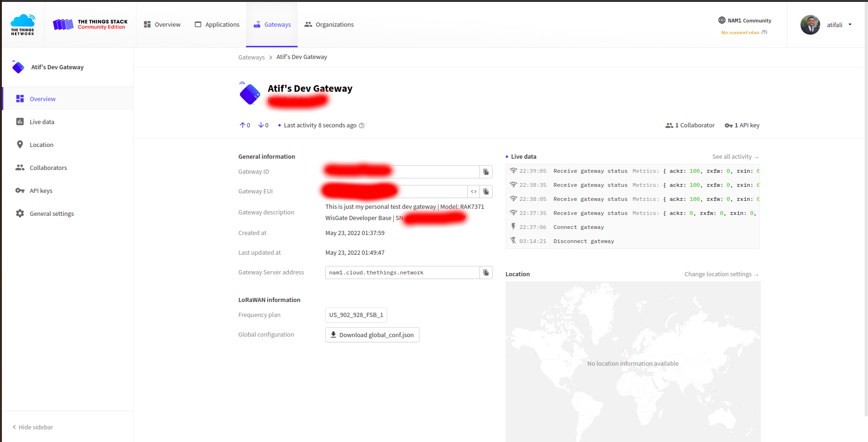Download global_conf.json
Image resolution: width=868 pixels, height=442 pixels.
click(372, 335)
